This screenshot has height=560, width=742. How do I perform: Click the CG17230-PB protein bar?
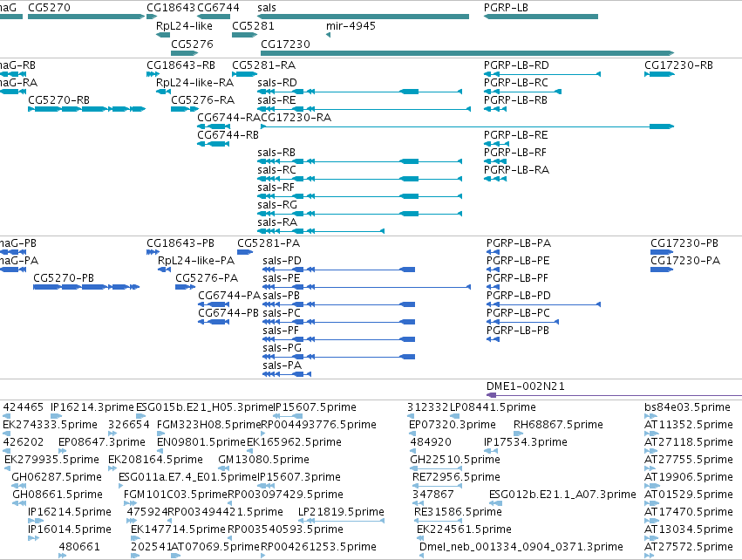[x=662, y=252]
